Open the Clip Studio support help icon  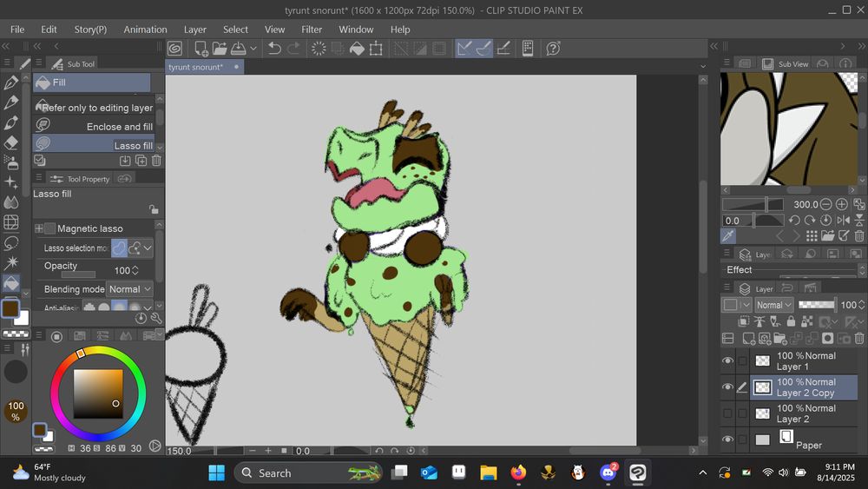(x=553, y=49)
